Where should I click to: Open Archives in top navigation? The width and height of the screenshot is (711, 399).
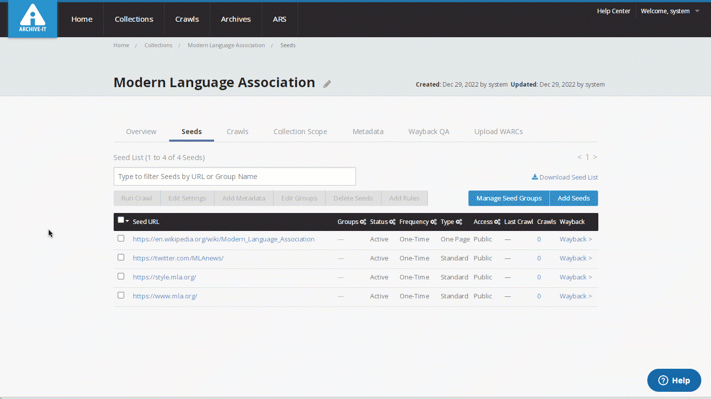(236, 19)
